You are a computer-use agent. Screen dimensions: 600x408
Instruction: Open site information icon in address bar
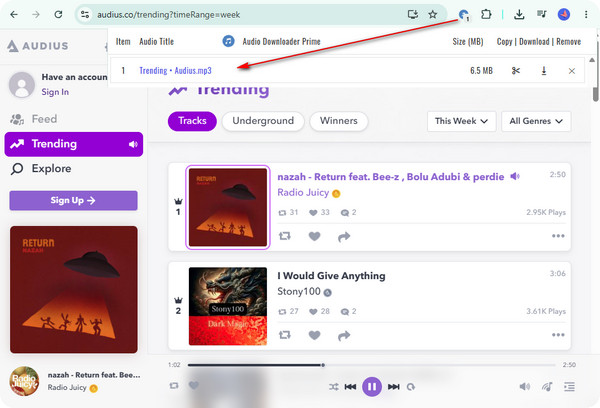coord(85,15)
